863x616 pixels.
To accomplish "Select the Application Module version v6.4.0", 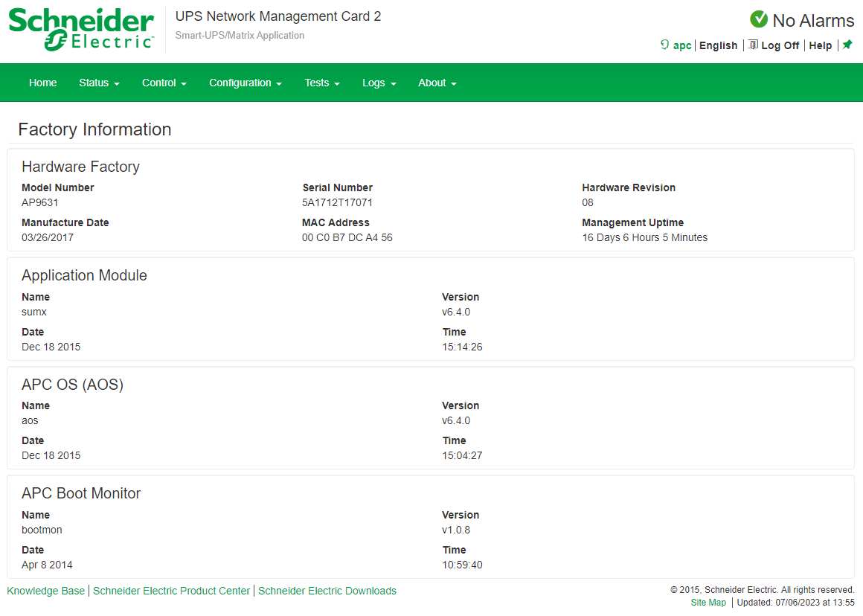I will click(456, 312).
